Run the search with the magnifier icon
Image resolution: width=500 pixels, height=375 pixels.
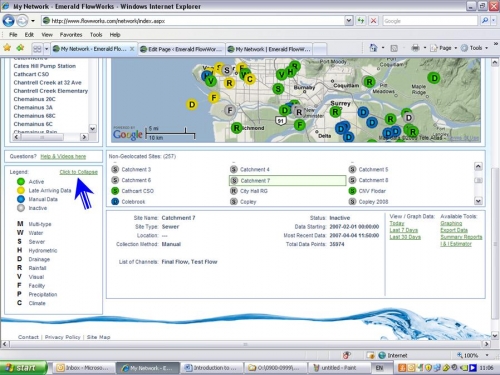click(485, 21)
